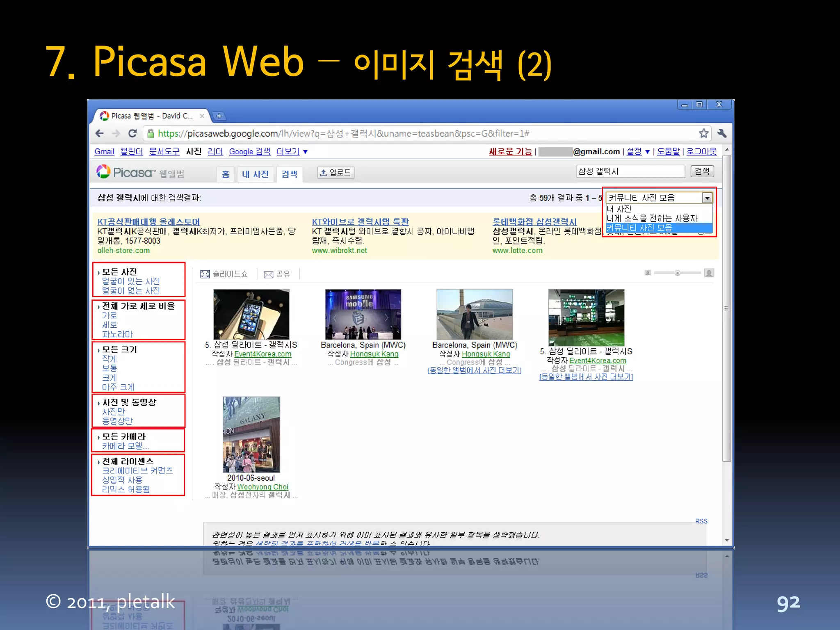This screenshot has width=840, height=630.
Task: Click the page vertical scrollbar
Action: pos(727,308)
